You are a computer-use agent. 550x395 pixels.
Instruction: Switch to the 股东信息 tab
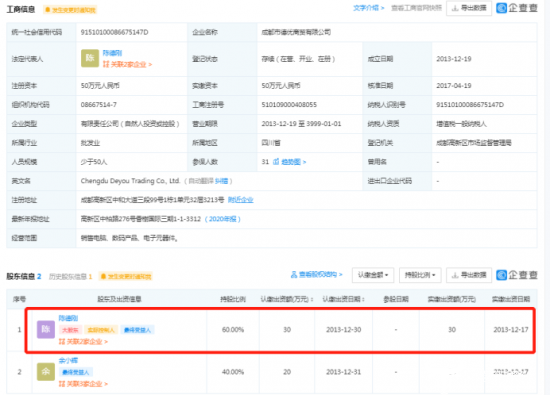24,276
